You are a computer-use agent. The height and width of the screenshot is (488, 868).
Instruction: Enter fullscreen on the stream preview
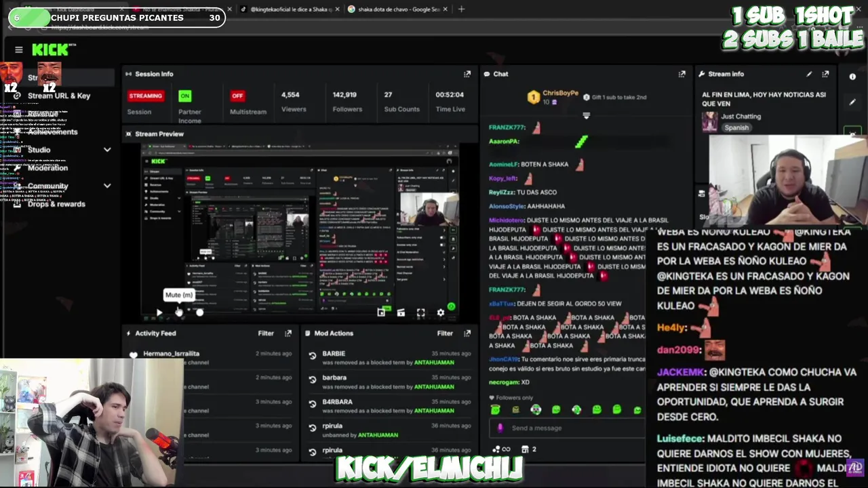click(421, 312)
